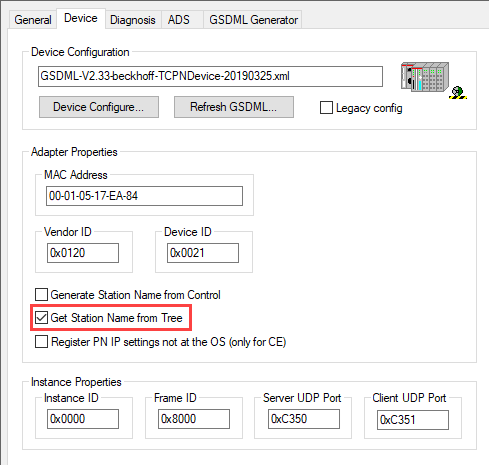This screenshot has width=489, height=465.
Task: Go to the ADS tab
Action: coord(179,20)
